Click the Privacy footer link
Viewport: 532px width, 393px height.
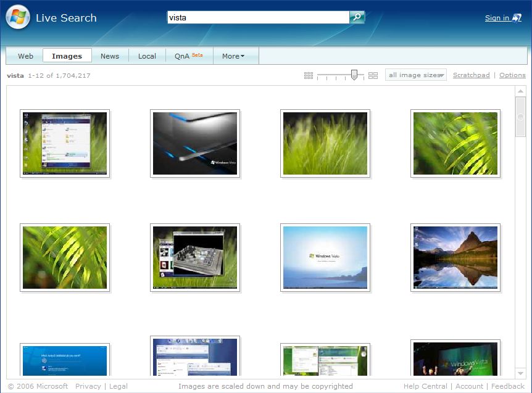(88, 386)
